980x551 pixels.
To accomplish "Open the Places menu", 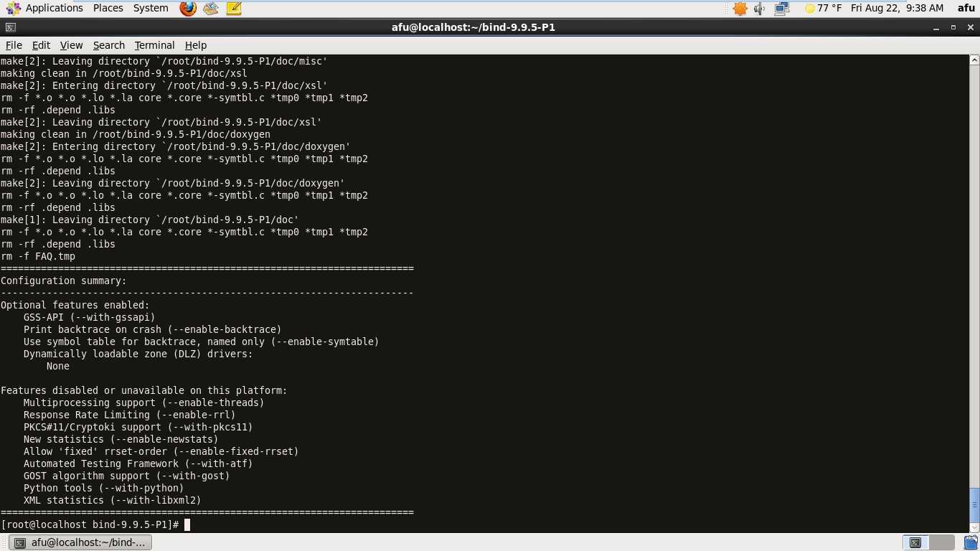I will click(108, 8).
